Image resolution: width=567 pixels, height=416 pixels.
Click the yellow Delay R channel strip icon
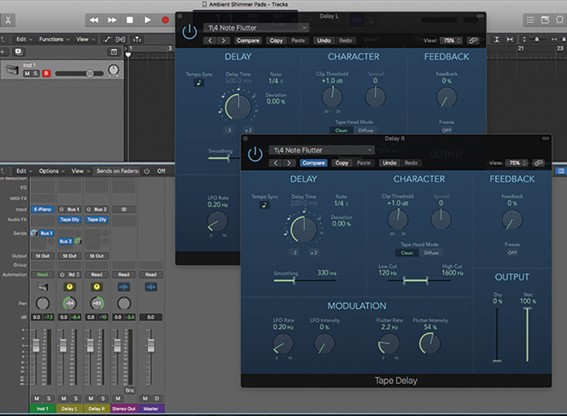pos(97,287)
